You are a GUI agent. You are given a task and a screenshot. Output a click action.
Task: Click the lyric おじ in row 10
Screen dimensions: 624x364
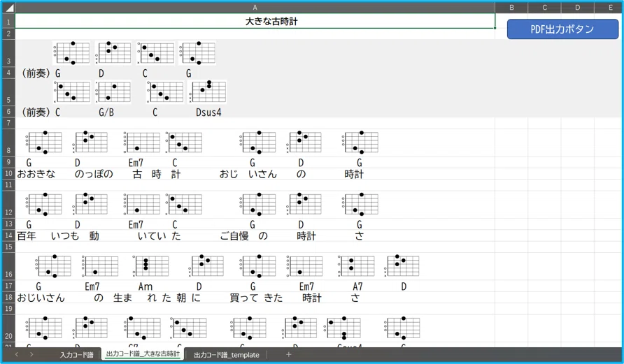point(229,174)
